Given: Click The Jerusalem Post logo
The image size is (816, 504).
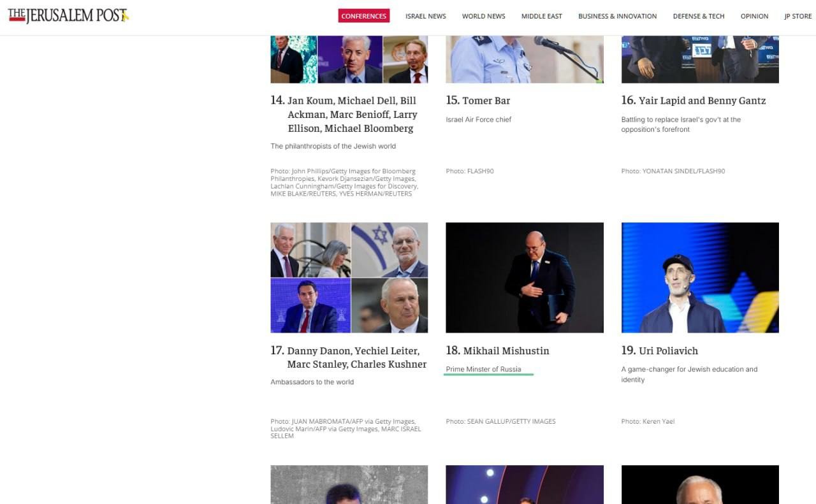Looking at the screenshot, I should pyautogui.click(x=68, y=16).
